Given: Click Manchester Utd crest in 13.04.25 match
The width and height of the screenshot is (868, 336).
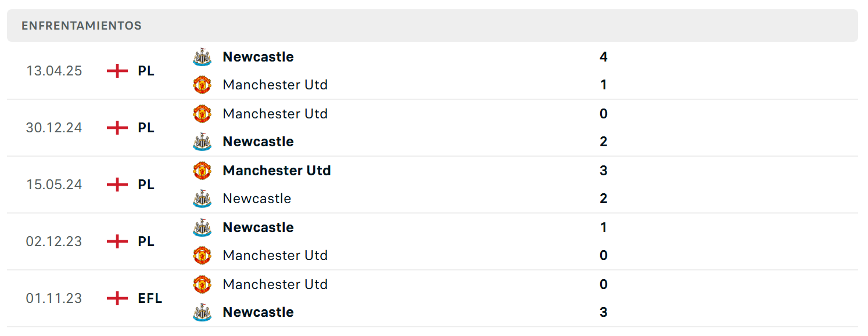Looking at the screenshot, I should pos(202,85).
